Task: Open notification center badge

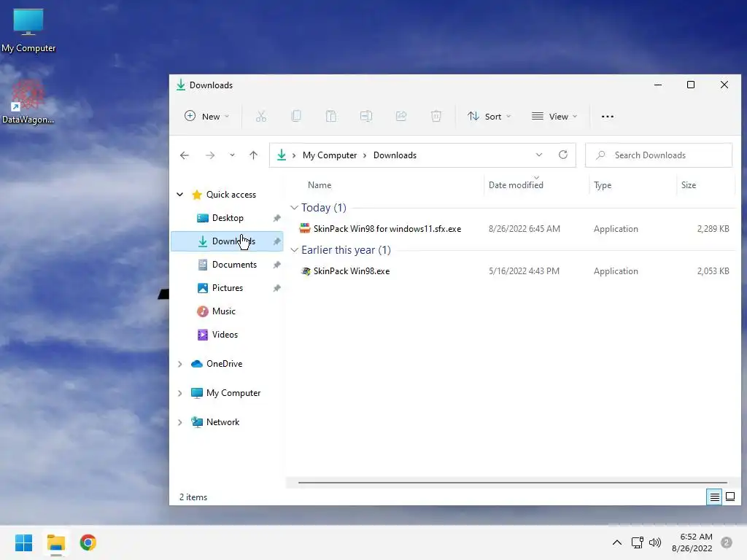Action: point(727,542)
